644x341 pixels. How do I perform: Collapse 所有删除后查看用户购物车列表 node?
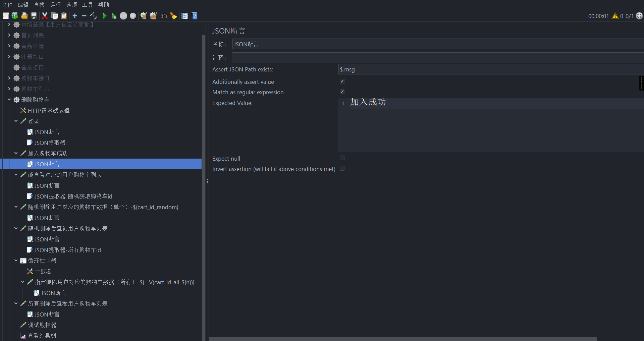(16, 303)
